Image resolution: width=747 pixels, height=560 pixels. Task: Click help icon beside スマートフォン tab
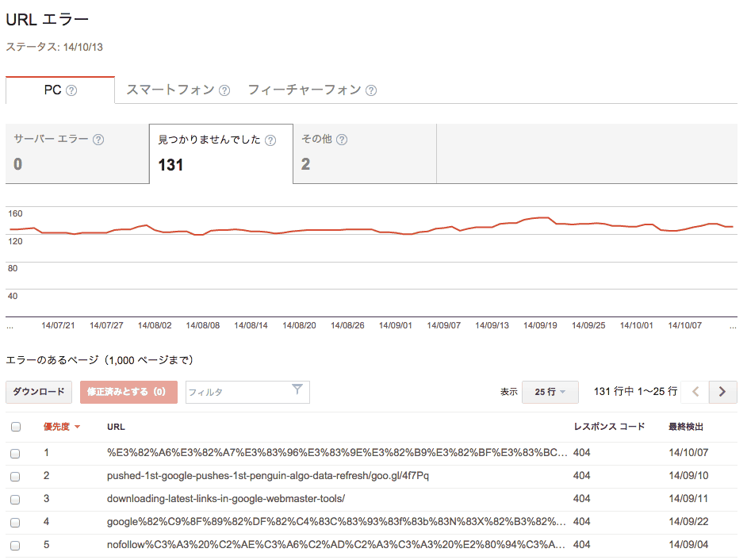pos(224,90)
